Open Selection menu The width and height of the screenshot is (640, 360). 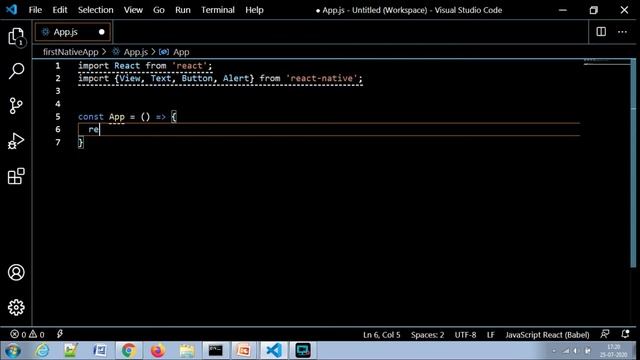coord(96,10)
